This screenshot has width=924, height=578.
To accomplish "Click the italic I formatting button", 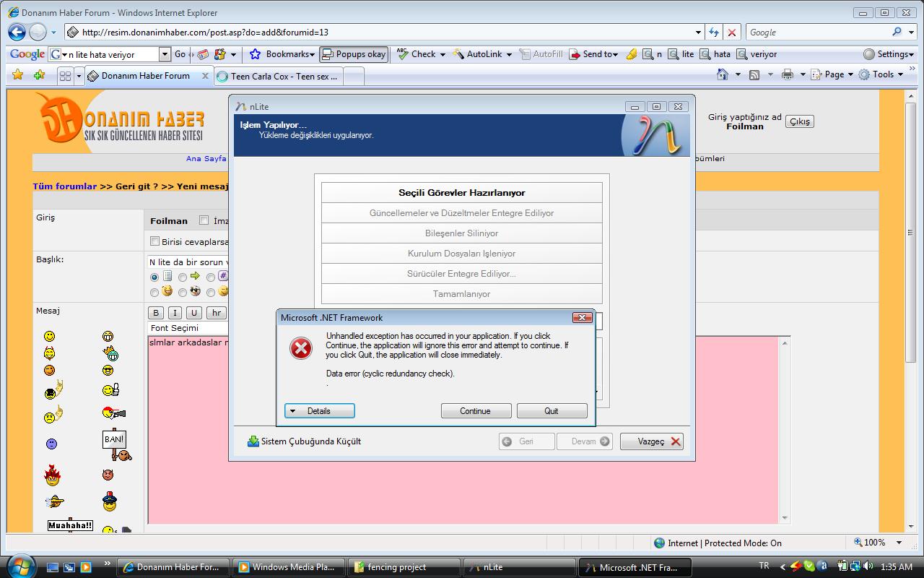I will point(175,313).
